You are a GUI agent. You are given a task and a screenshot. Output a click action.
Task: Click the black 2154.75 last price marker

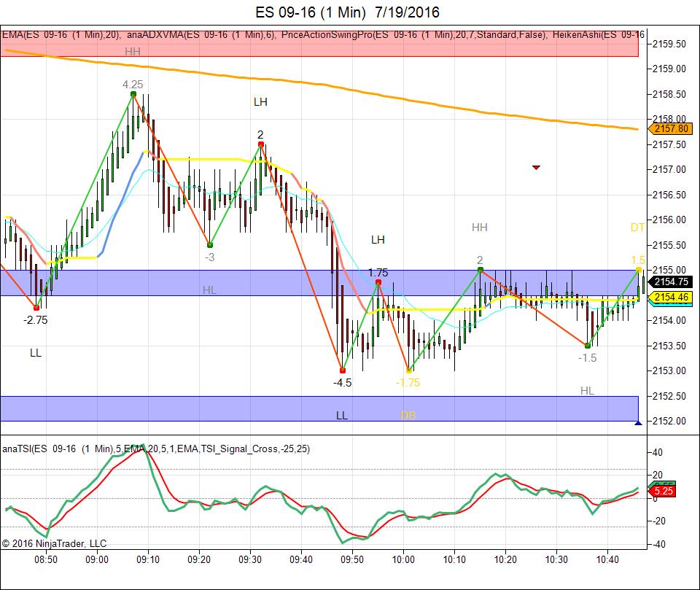[x=671, y=282]
